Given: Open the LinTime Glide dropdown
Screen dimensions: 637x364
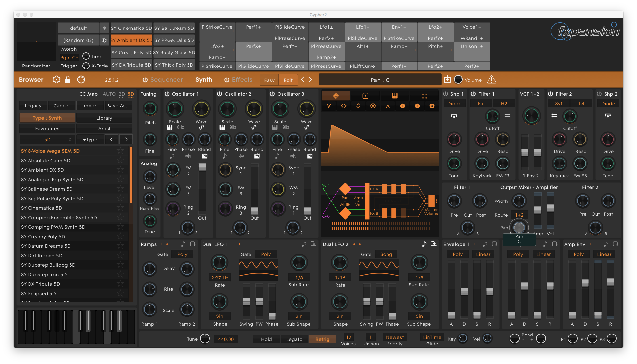Looking at the screenshot, I should (x=432, y=337).
